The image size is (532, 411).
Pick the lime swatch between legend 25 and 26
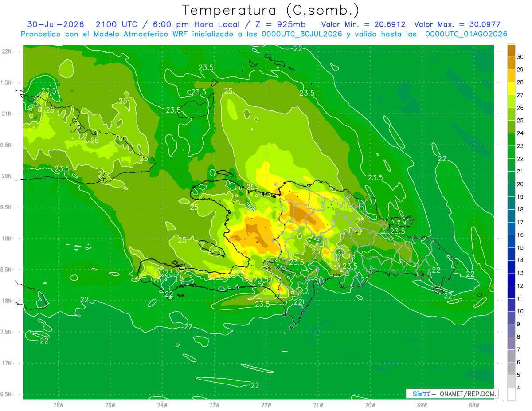(511, 114)
